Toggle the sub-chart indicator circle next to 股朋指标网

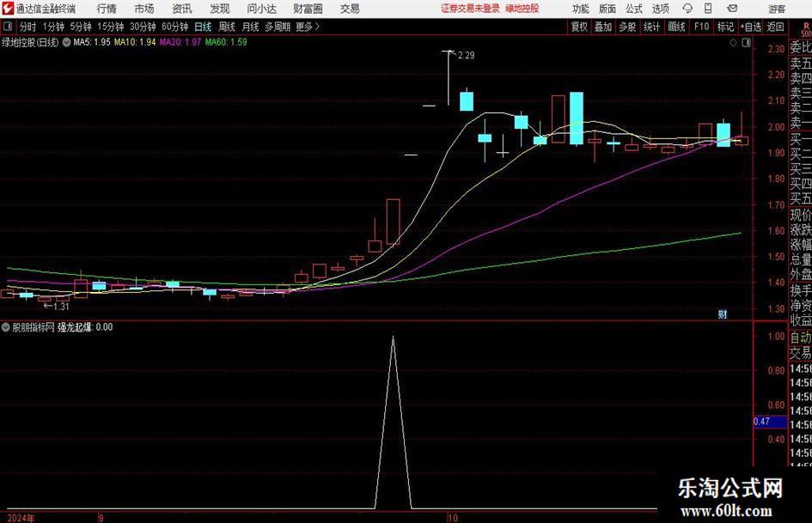click(x=6, y=327)
